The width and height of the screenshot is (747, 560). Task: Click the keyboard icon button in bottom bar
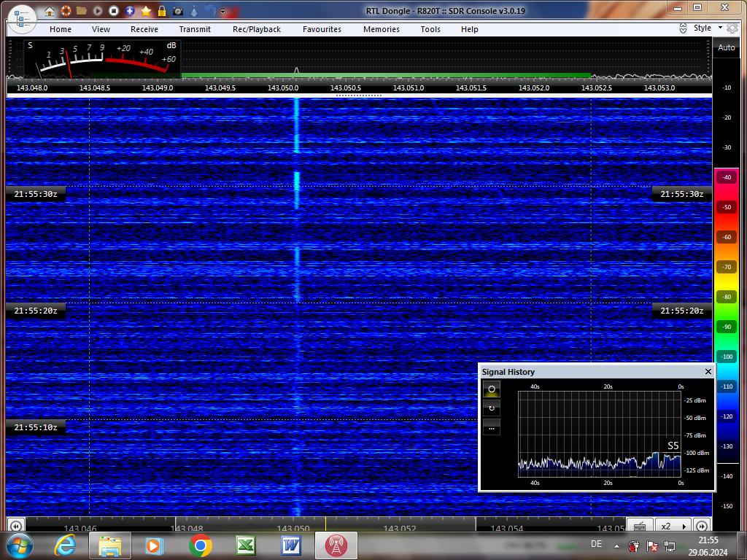640,526
